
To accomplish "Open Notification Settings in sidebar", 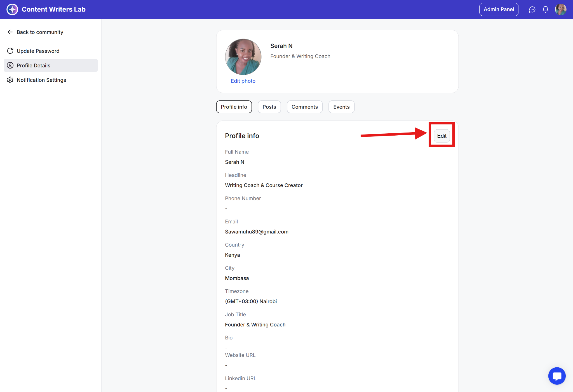I will 41,80.
